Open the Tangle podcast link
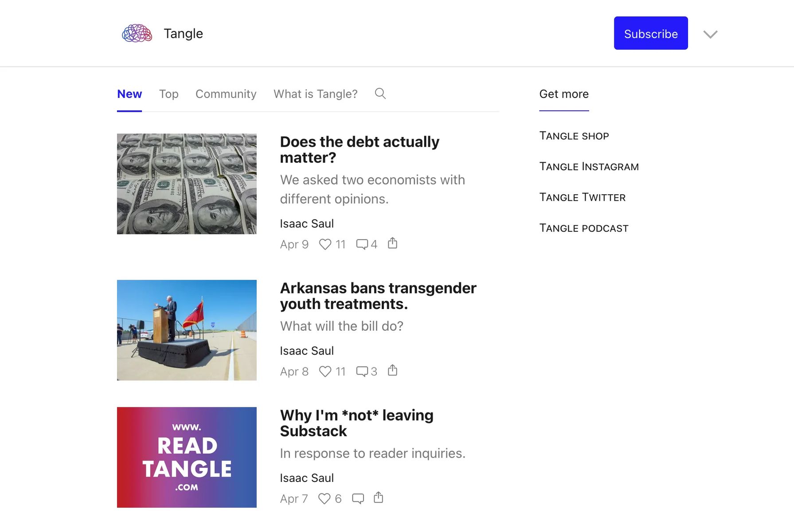This screenshot has width=794, height=532. click(583, 227)
